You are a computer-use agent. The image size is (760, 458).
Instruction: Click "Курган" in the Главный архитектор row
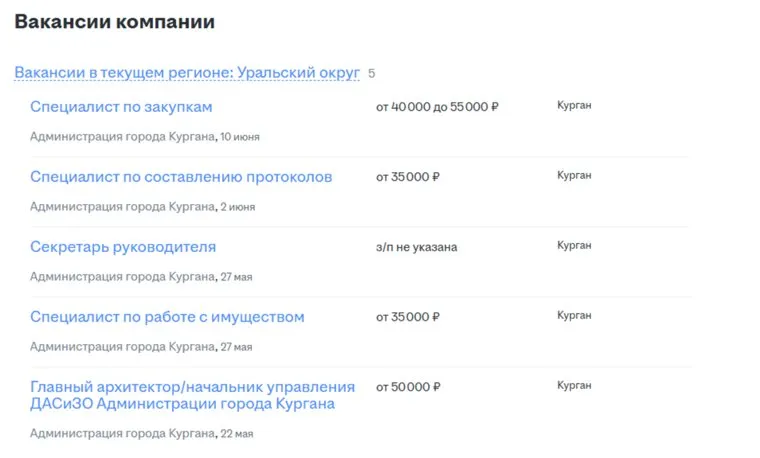(574, 385)
